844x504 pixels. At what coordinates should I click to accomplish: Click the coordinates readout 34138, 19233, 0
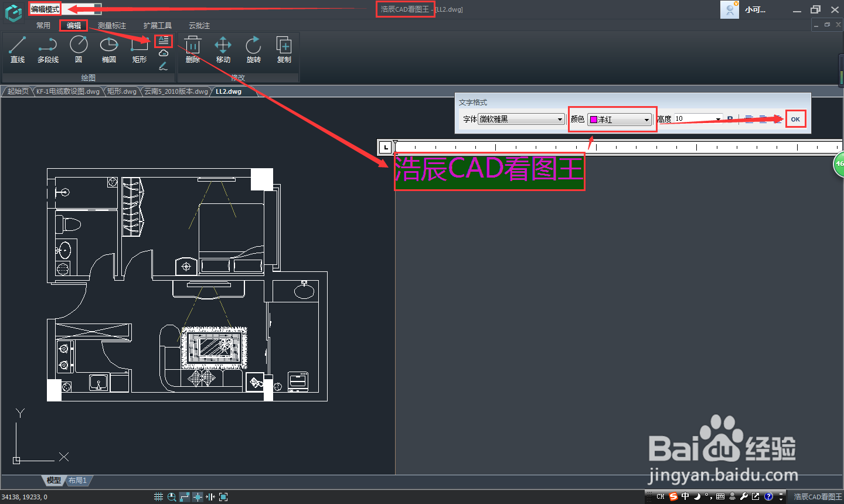[x=25, y=497]
